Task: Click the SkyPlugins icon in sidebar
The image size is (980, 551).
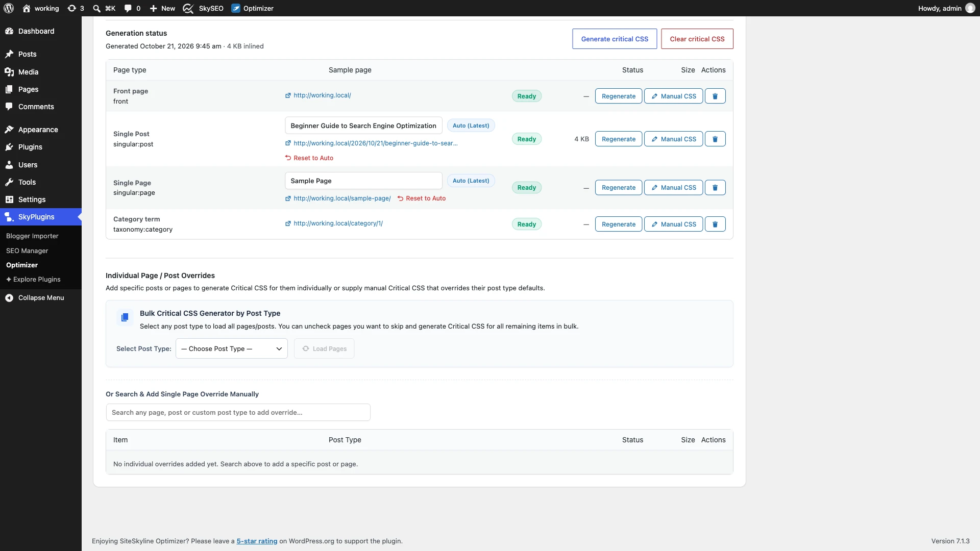Action: pos(9,217)
